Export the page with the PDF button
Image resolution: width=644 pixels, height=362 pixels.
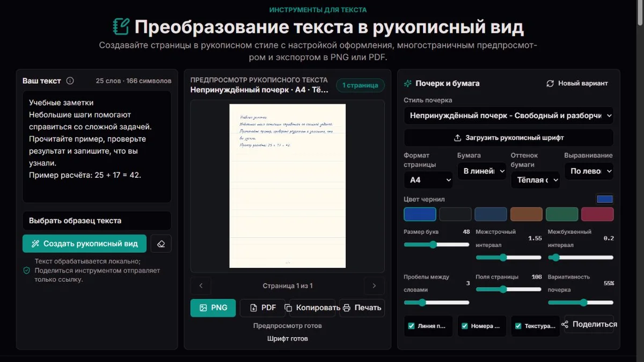[x=262, y=308]
